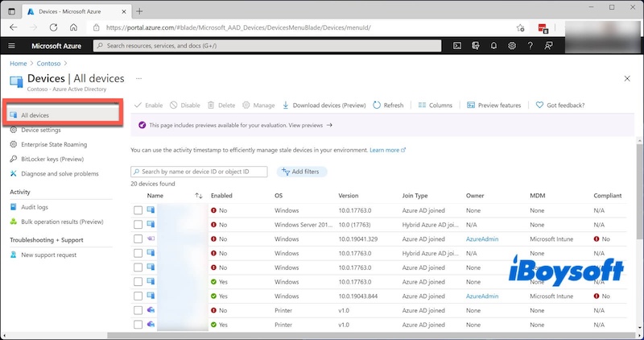This screenshot has width=644, height=340.
Task: Close the Devices blade with the X
Action: tap(627, 78)
